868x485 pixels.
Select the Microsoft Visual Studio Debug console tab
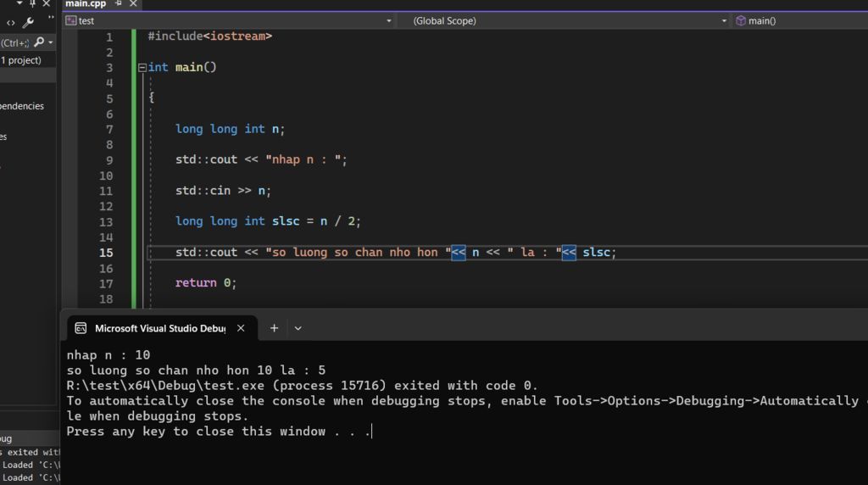(160, 328)
